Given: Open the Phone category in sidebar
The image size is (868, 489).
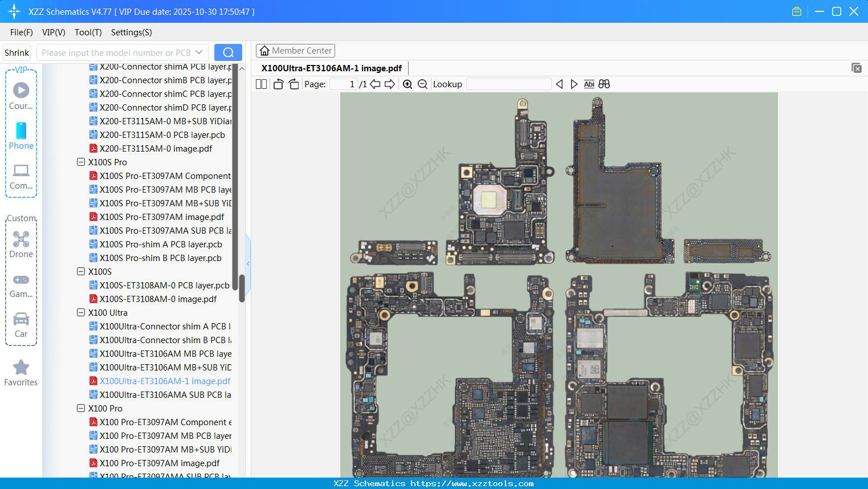Looking at the screenshot, I should pos(21,136).
